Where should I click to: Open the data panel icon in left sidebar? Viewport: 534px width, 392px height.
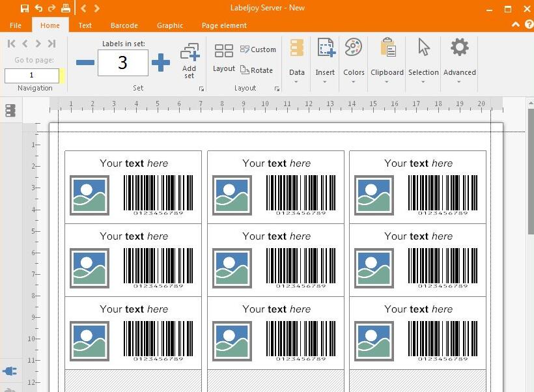(10, 110)
